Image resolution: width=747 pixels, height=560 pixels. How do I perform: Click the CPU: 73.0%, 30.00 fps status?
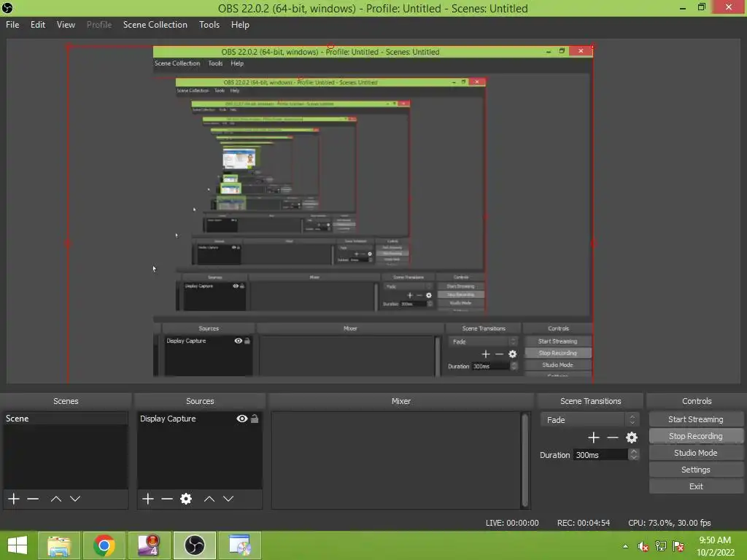click(x=670, y=523)
